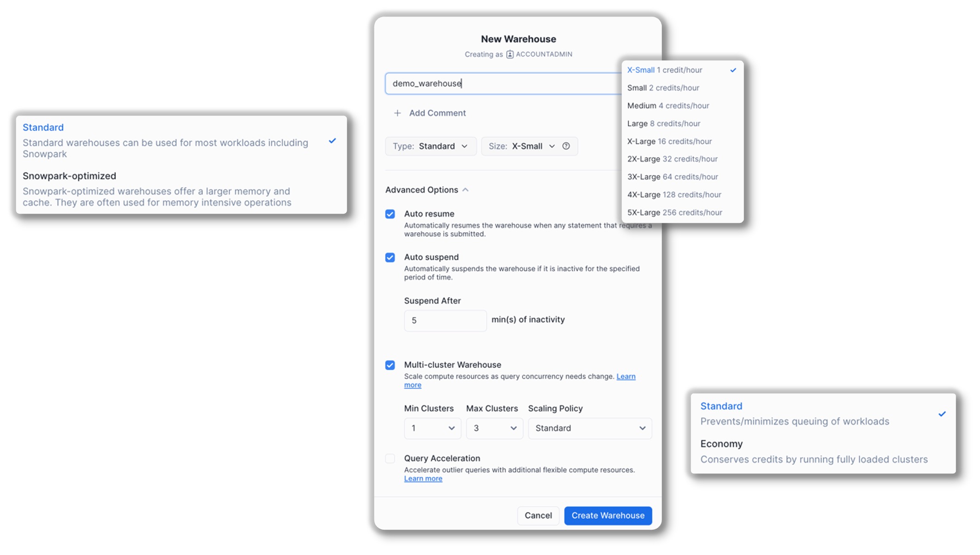980x555 pixels.
Task: Open the Type Standard dropdown
Action: (x=431, y=146)
